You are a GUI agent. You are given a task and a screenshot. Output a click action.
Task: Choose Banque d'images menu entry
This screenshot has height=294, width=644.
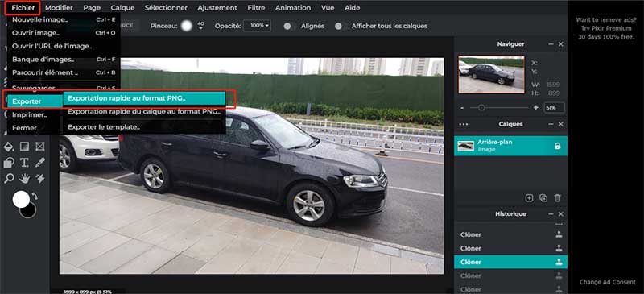pyautogui.click(x=64, y=60)
